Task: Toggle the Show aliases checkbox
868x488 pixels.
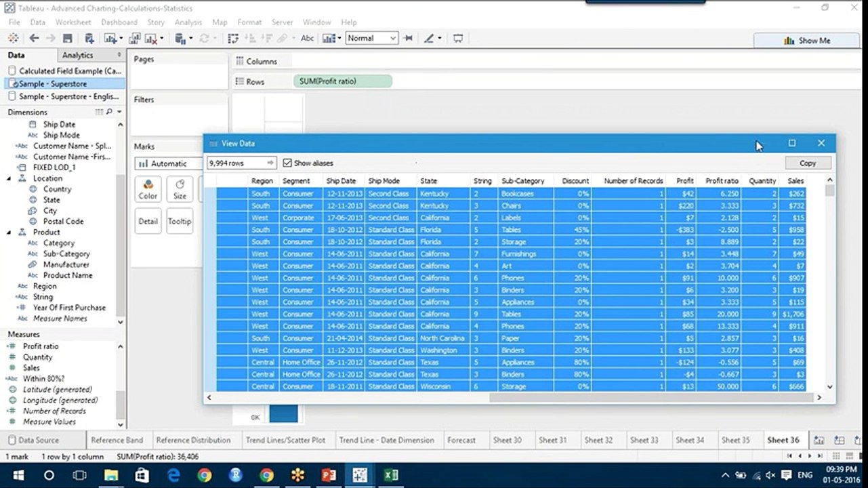Action: pos(287,163)
